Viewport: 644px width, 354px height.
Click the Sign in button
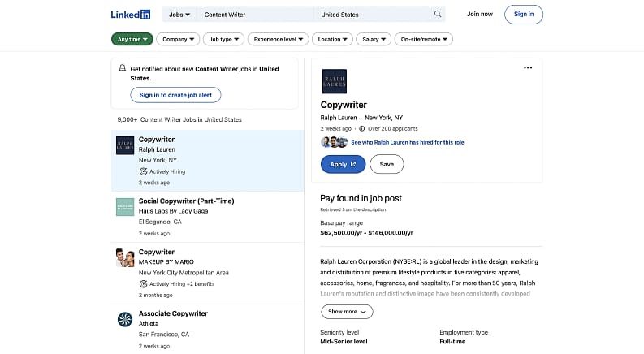click(524, 15)
